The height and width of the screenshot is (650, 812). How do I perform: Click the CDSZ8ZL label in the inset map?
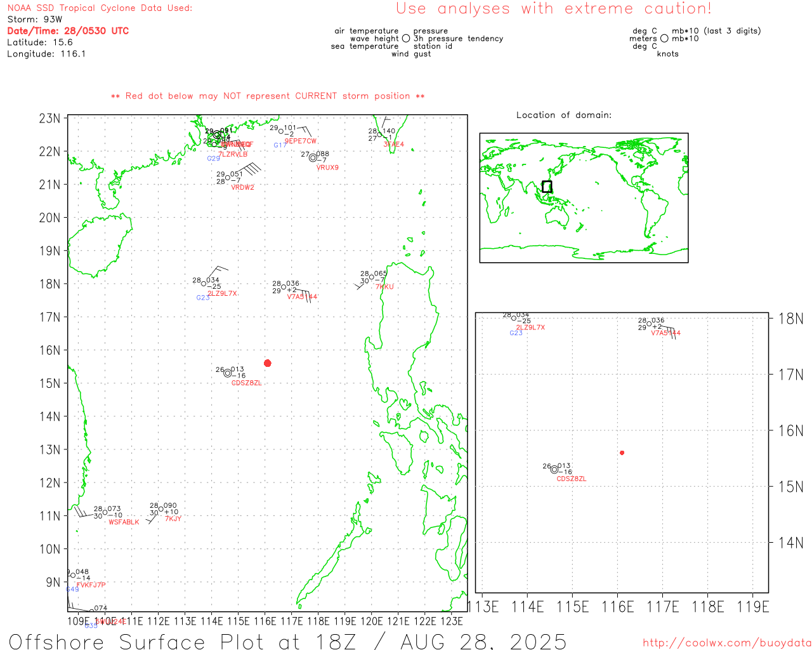[x=572, y=479]
